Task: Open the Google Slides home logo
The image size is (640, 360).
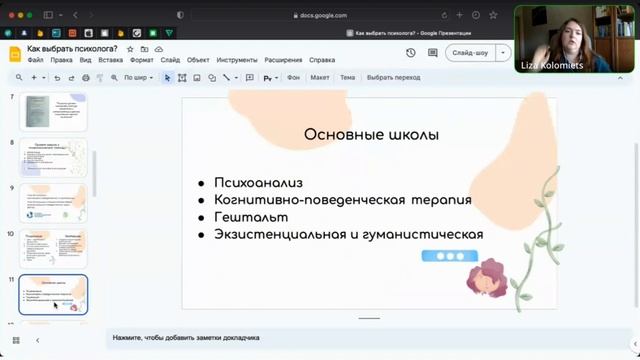Action: (15, 54)
